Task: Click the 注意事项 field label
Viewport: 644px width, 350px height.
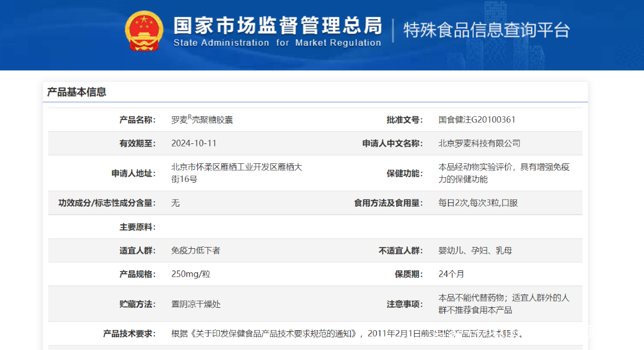Action: coord(405,304)
